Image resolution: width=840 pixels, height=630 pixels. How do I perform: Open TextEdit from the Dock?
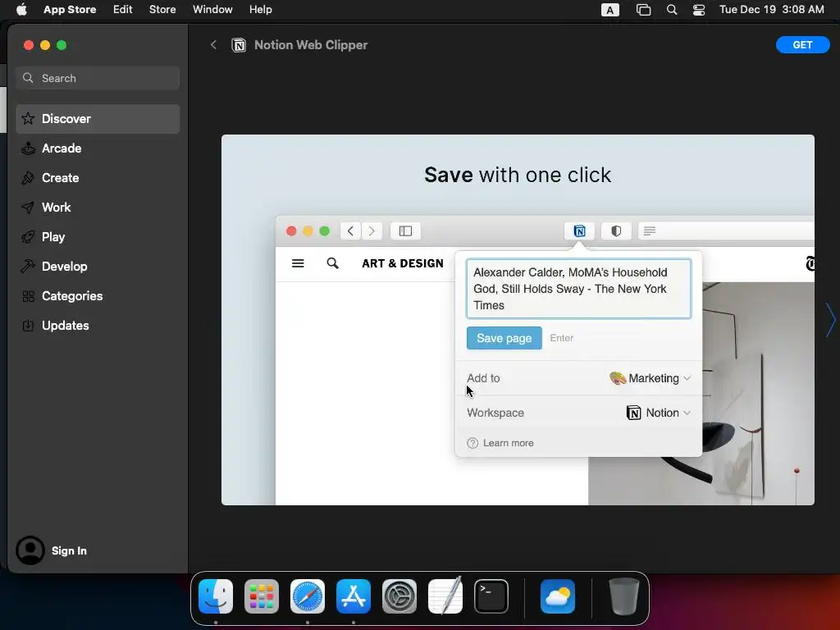pyautogui.click(x=445, y=596)
